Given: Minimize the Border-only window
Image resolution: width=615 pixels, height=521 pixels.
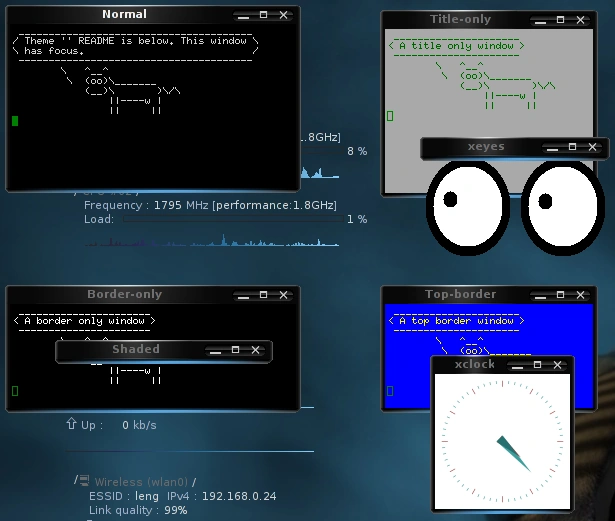Looking at the screenshot, I should click(244, 295).
